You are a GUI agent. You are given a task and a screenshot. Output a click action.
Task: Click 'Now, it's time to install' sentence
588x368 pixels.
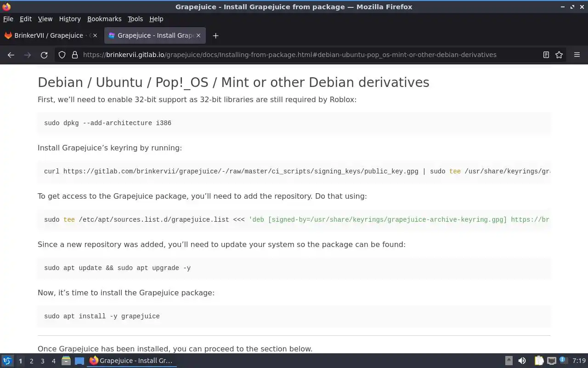pos(126,293)
